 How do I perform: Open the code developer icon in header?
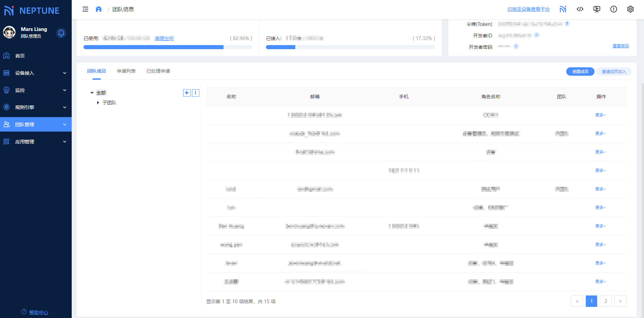(580, 9)
